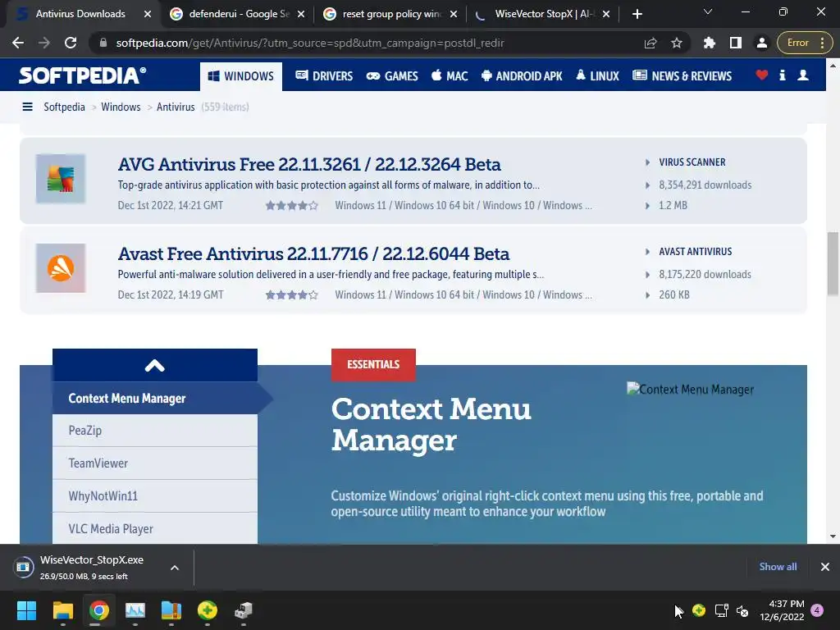The height and width of the screenshot is (630, 840).
Task: Open the Context Menu Manager heading
Action: [x=431, y=424]
